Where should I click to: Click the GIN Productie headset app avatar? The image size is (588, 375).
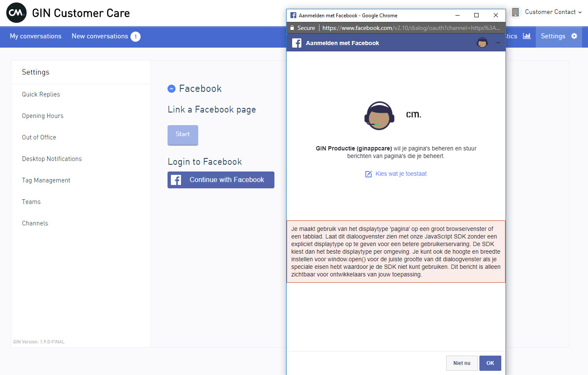coord(379,116)
